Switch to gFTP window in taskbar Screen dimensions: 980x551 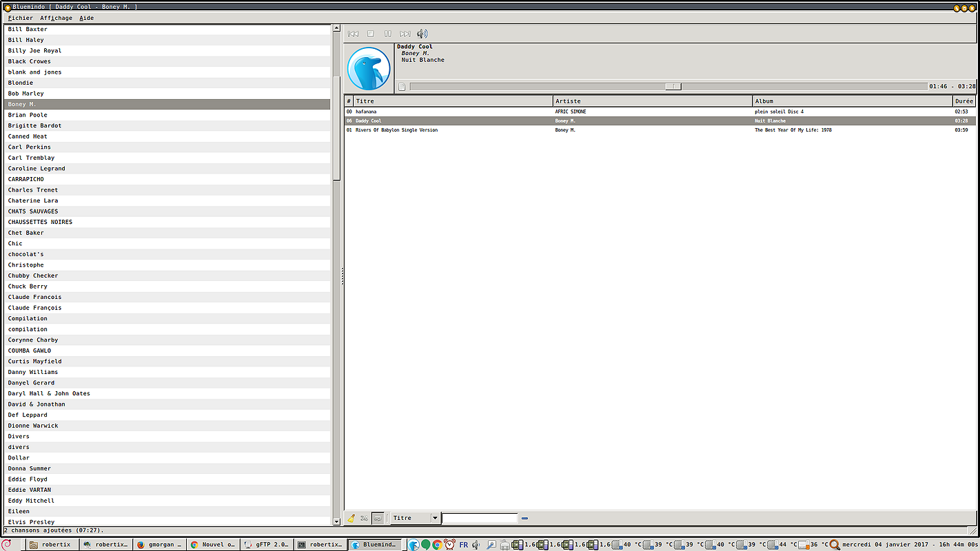pyautogui.click(x=267, y=544)
